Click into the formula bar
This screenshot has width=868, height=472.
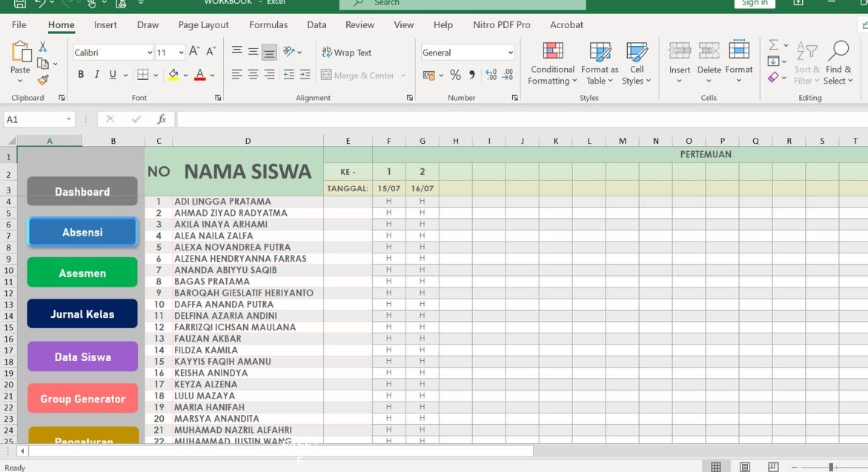[521, 119]
